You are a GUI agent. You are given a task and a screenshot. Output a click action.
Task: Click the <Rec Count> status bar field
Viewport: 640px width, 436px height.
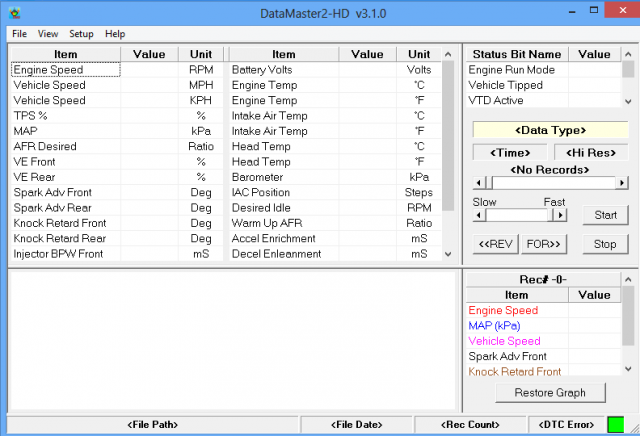[470, 425]
